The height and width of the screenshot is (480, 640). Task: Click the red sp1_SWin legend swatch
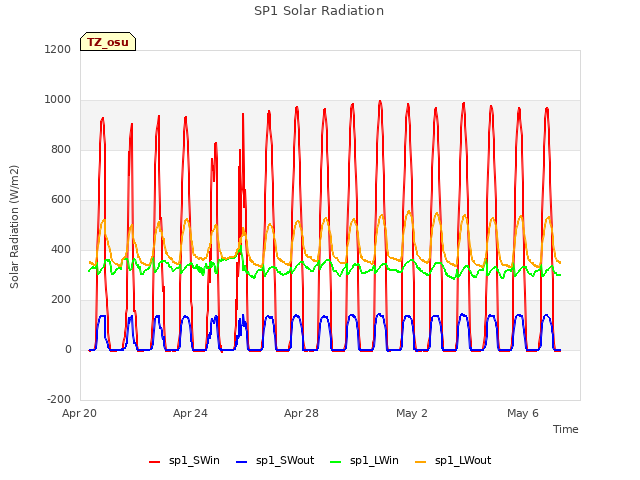154,462
